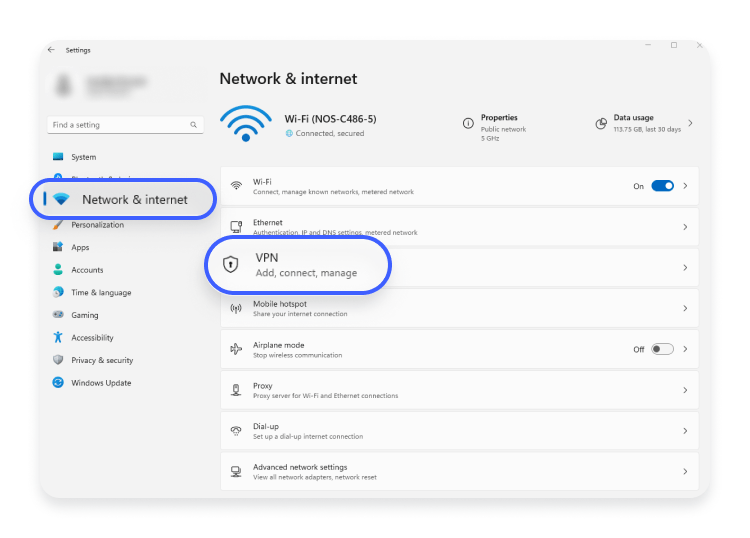Open Advanced network settings row
This screenshot has height=538, width=750.
click(x=459, y=472)
